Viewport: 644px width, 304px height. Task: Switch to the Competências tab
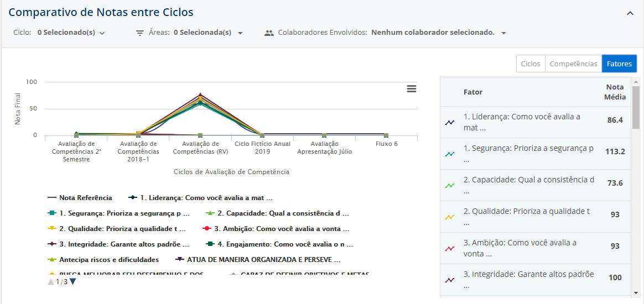(x=573, y=64)
